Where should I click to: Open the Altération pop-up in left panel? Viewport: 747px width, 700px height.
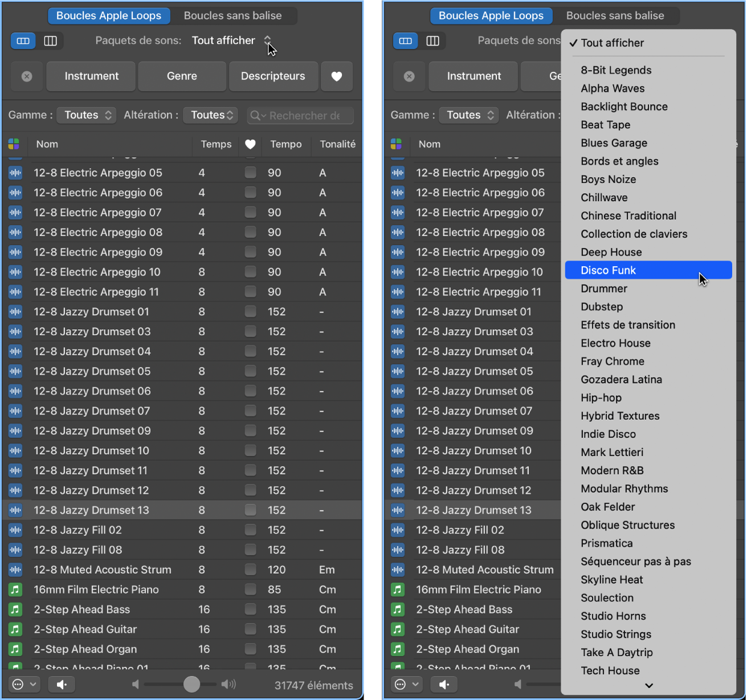210,115
